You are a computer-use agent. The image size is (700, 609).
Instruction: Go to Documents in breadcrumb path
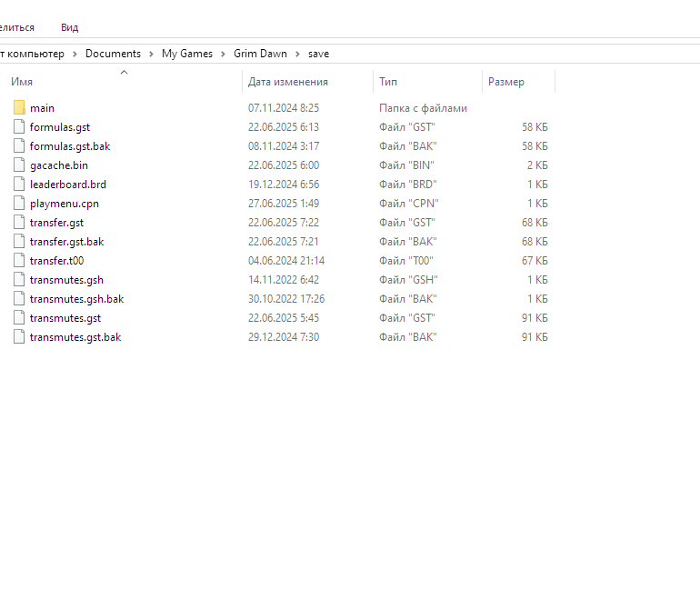[113, 54]
